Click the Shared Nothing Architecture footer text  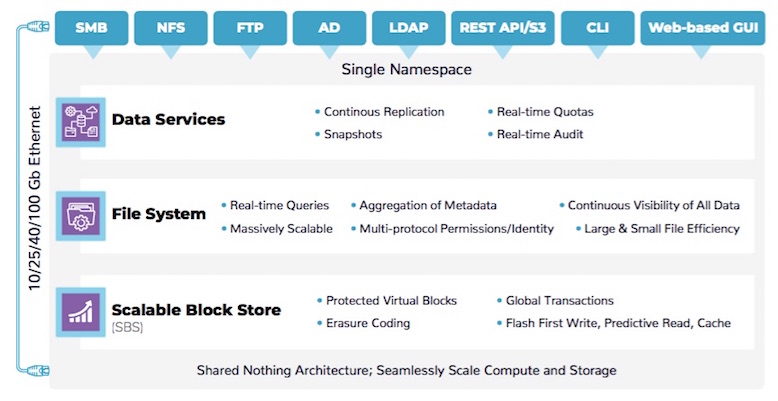pyautogui.click(x=406, y=371)
